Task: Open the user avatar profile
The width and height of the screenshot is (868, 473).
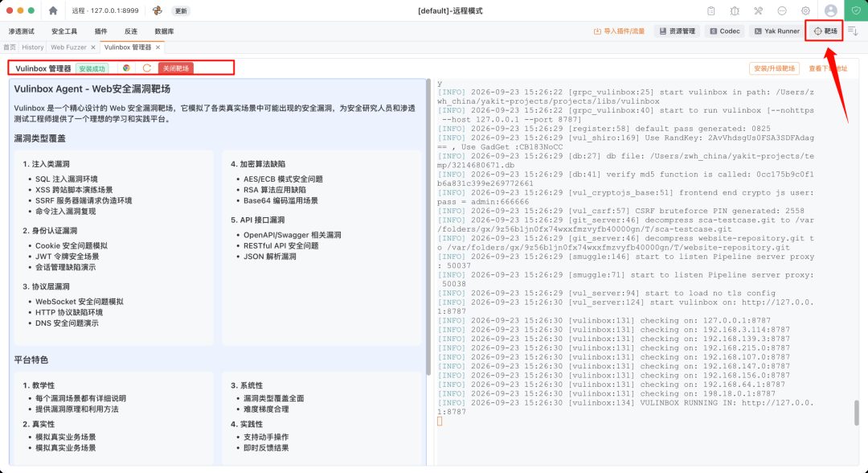Action: [x=831, y=10]
